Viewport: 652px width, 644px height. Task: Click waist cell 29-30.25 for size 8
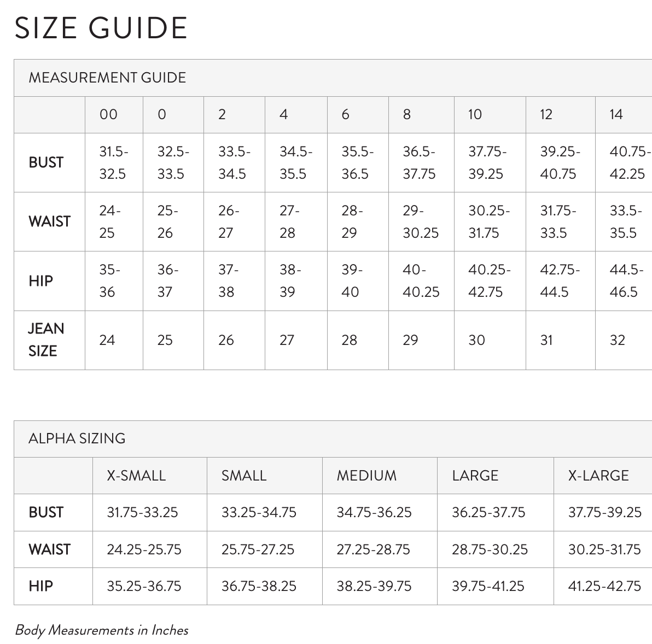422,221
